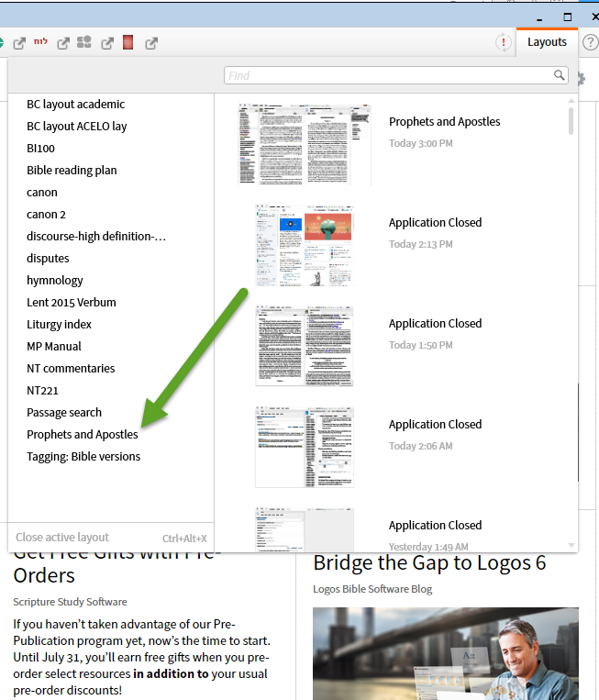
Task: Click Application Closed title above Today 2:06 AM
Action: coord(435,425)
